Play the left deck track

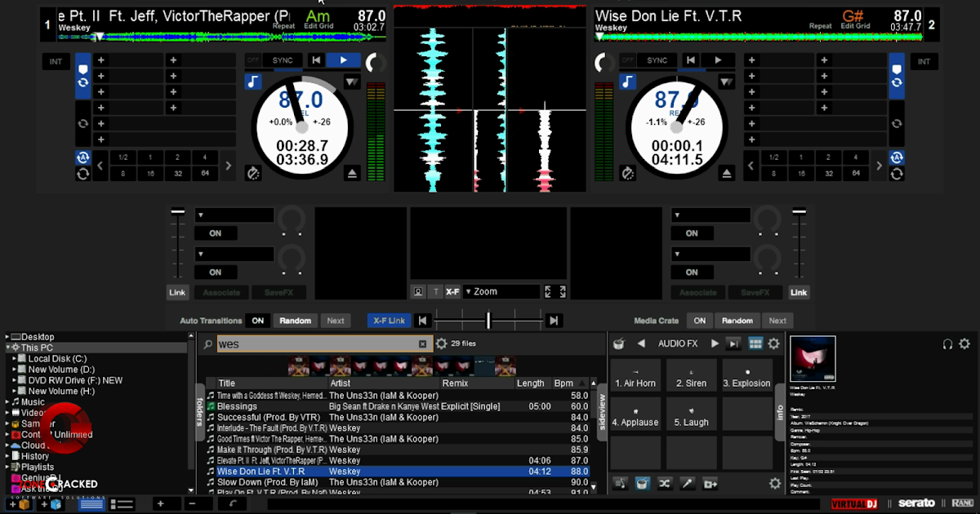343,60
